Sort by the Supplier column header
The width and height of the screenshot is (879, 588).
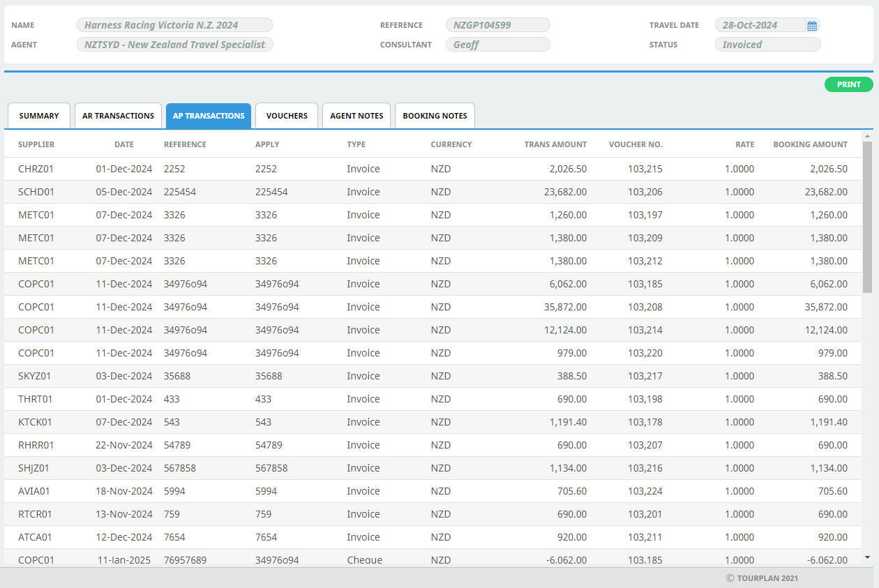(x=36, y=144)
